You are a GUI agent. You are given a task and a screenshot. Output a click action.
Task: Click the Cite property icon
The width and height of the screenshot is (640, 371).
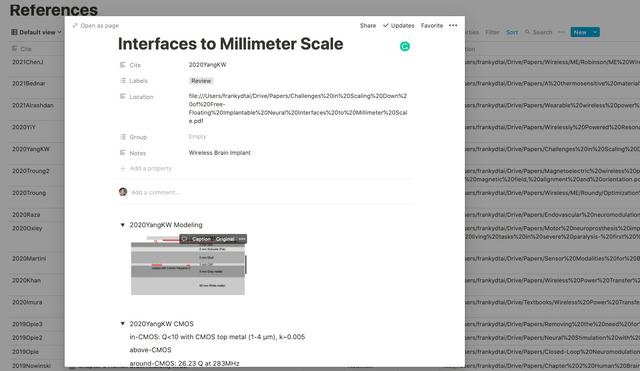click(x=122, y=65)
